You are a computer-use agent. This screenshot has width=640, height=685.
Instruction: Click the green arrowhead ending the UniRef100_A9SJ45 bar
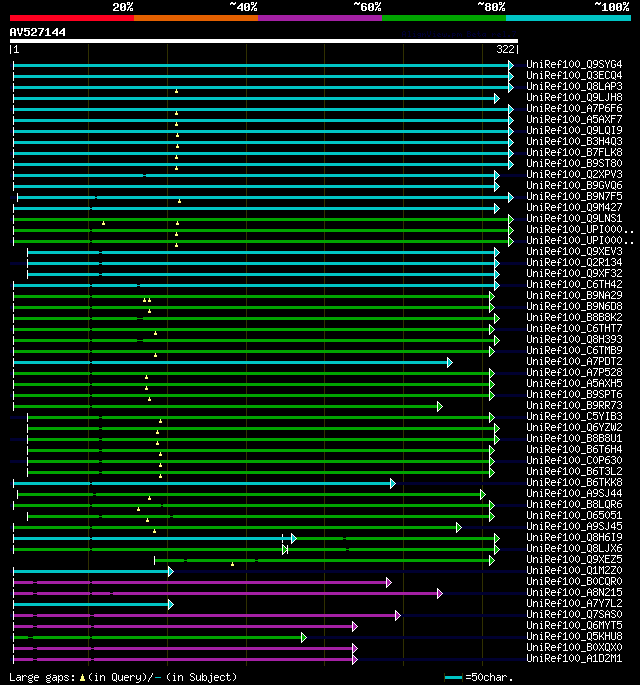click(458, 528)
